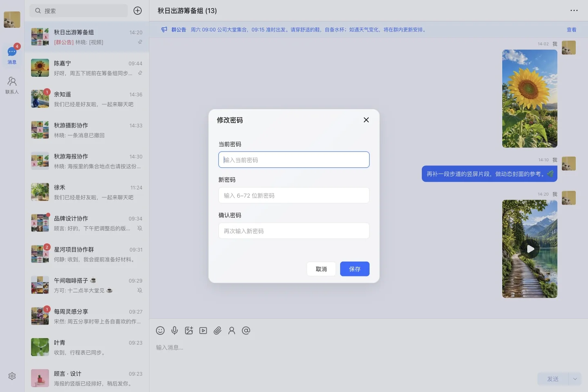Click the group announcement megaphone icon
The image size is (588, 392).
(x=164, y=29)
